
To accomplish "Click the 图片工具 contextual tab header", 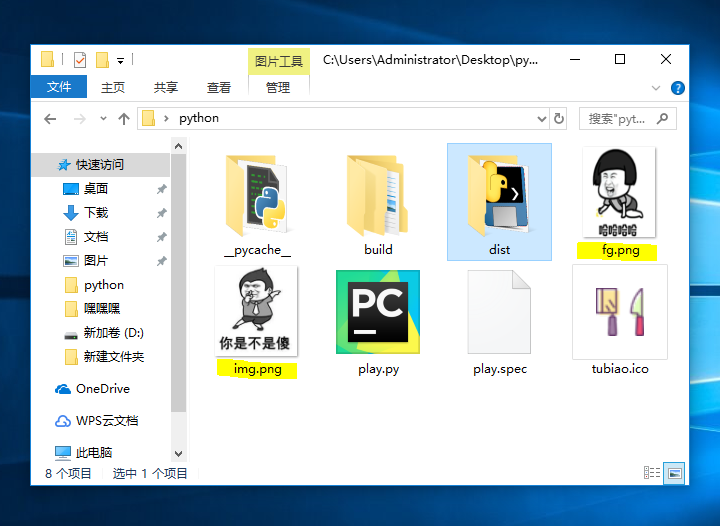I will [279, 61].
